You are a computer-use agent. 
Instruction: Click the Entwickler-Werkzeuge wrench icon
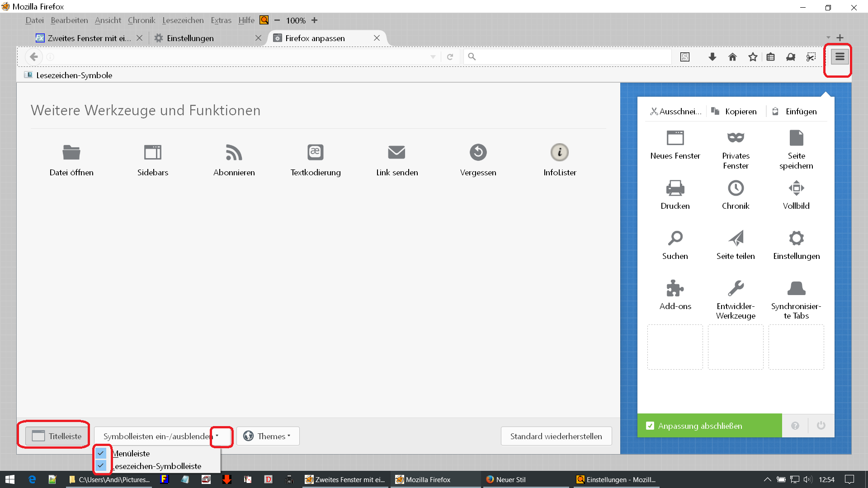(x=736, y=288)
